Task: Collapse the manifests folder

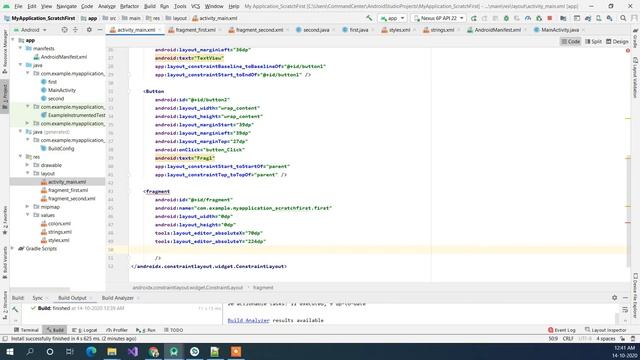Action: click(x=20, y=48)
